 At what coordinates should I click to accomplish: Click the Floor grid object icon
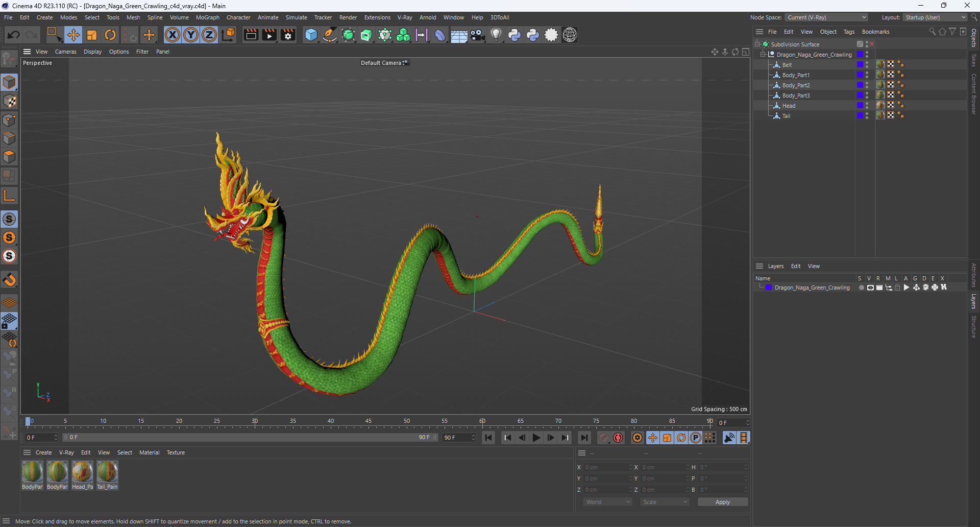[x=459, y=35]
